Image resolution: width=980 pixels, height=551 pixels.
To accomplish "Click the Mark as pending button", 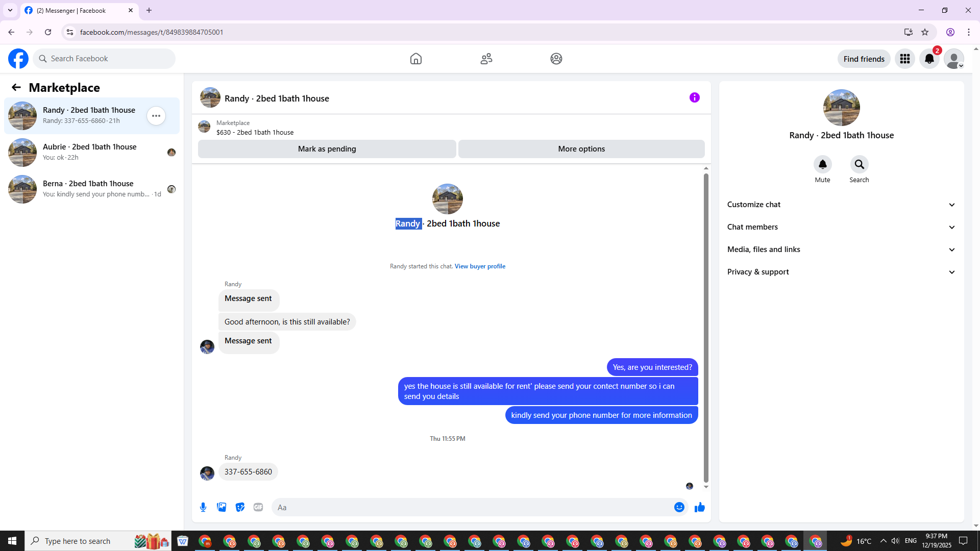I will (x=327, y=149).
